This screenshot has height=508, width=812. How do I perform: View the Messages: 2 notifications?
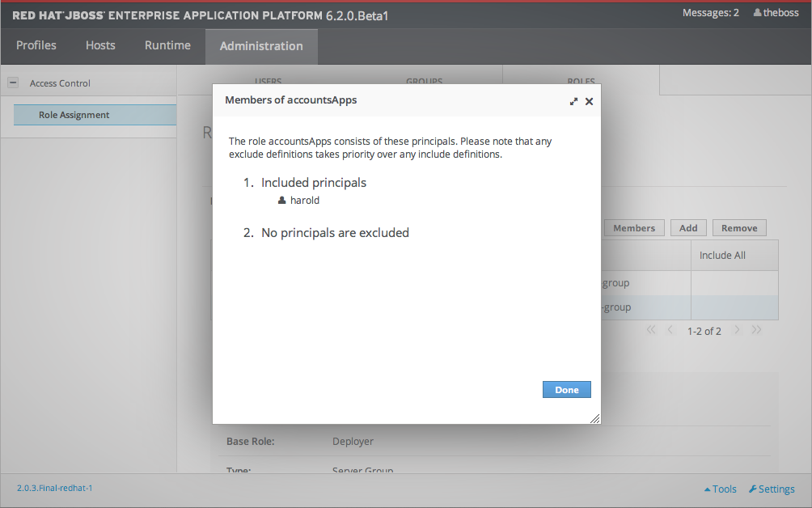[710, 13]
